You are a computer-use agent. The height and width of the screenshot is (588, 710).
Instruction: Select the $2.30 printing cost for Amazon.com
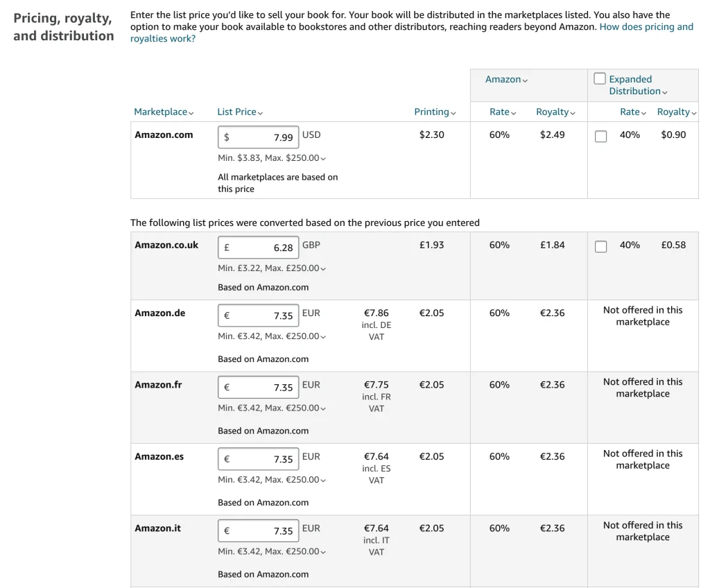point(431,135)
